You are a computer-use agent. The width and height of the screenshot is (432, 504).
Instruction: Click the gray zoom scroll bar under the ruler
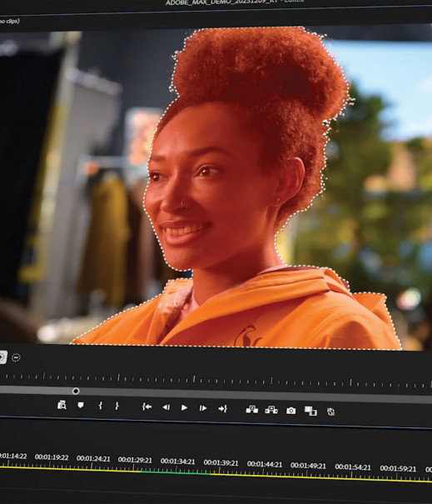[216, 395]
